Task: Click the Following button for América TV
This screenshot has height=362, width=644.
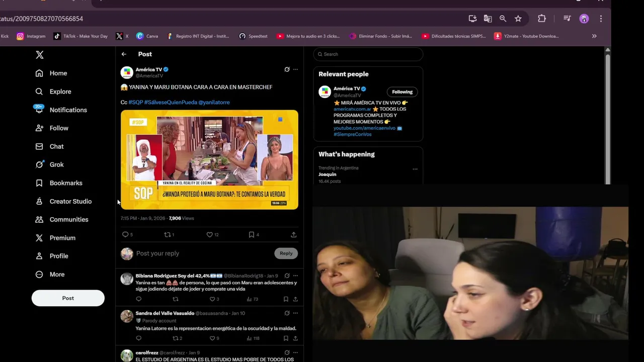Action: [402, 92]
